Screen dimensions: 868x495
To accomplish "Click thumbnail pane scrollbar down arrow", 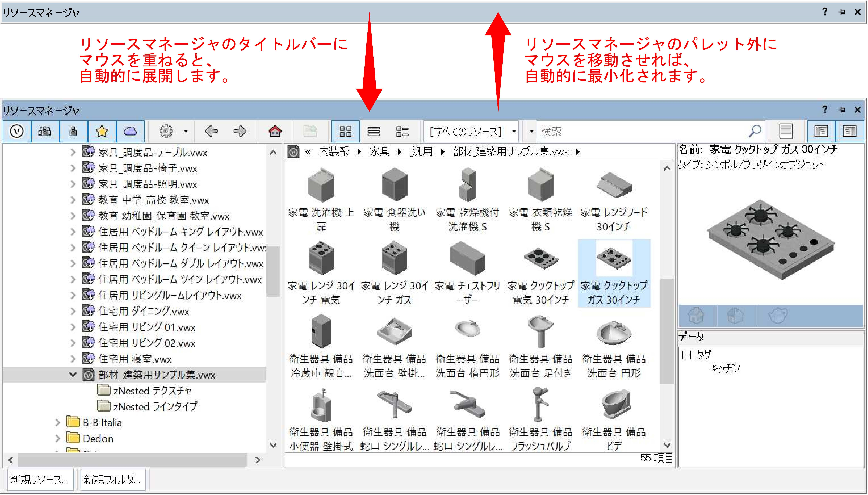I will 667,445.
